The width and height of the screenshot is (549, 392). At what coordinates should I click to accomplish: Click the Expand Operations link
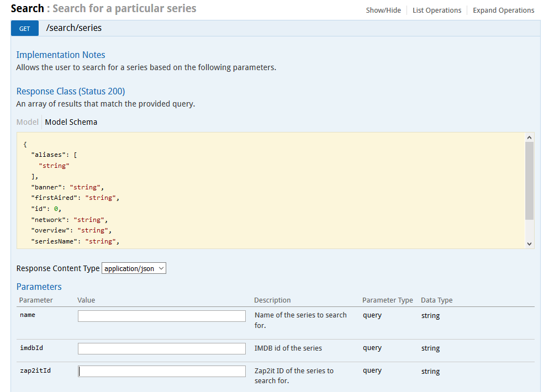[503, 10]
